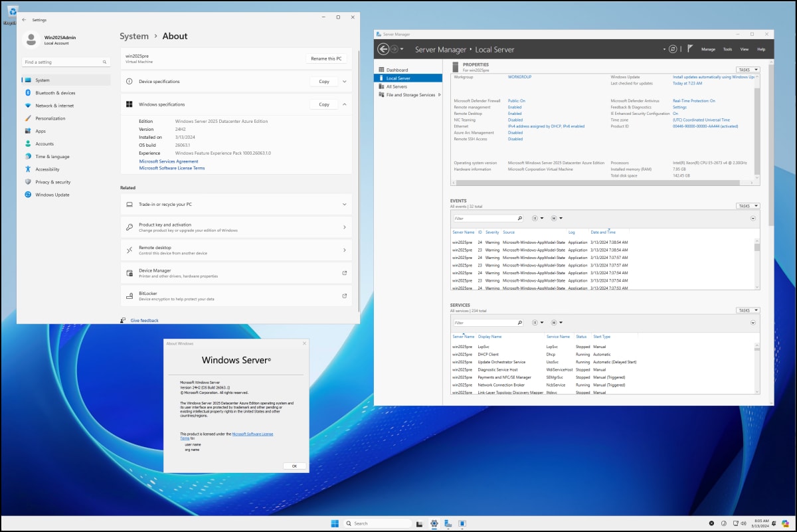Viewport: 797px width, 532px height.
Task: Open the notifications flag in Server Manager
Action: (690, 49)
